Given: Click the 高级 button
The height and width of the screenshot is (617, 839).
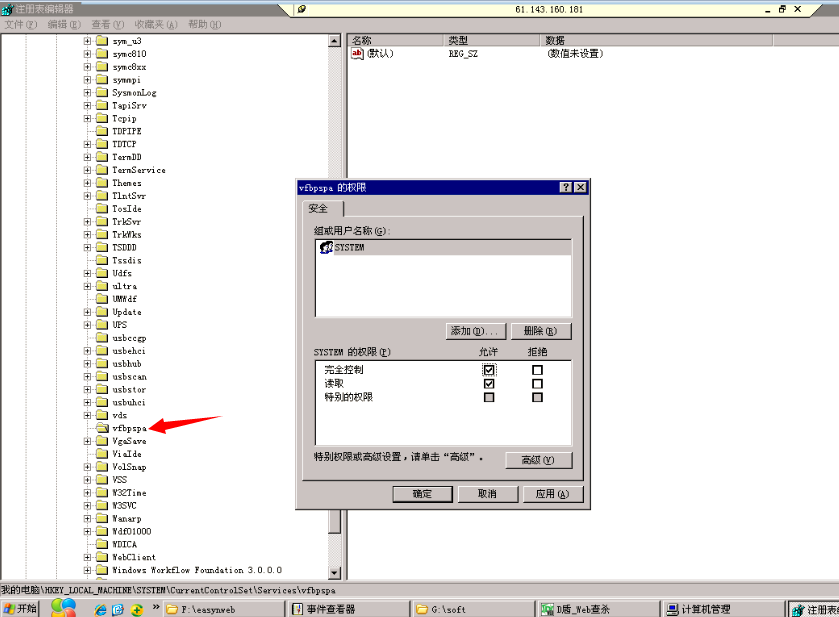Looking at the screenshot, I should [539, 460].
